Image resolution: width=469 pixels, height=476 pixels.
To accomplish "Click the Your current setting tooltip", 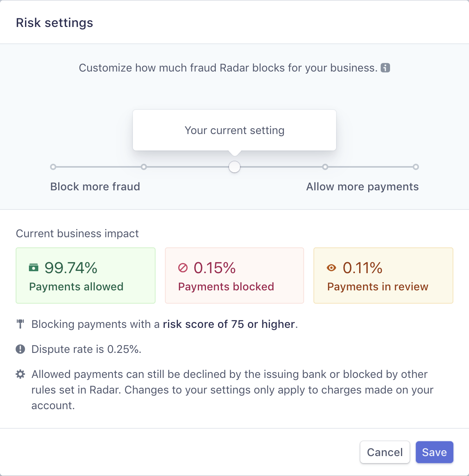I will click(234, 130).
